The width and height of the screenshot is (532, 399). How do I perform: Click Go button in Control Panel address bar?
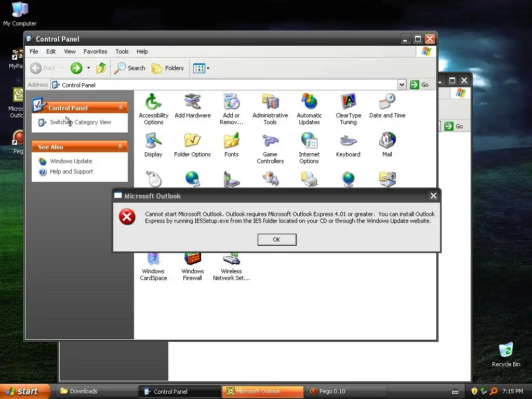coord(419,85)
